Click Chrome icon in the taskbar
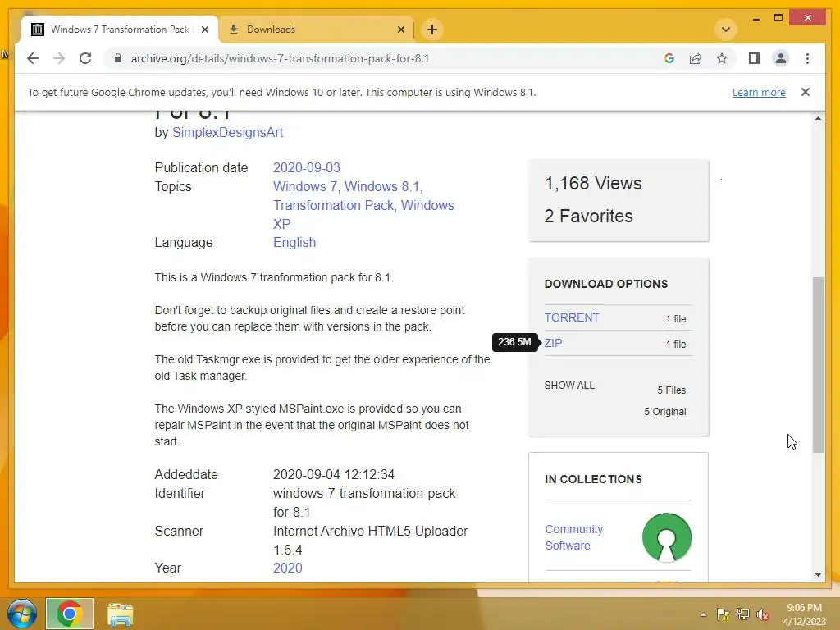 (x=70, y=614)
